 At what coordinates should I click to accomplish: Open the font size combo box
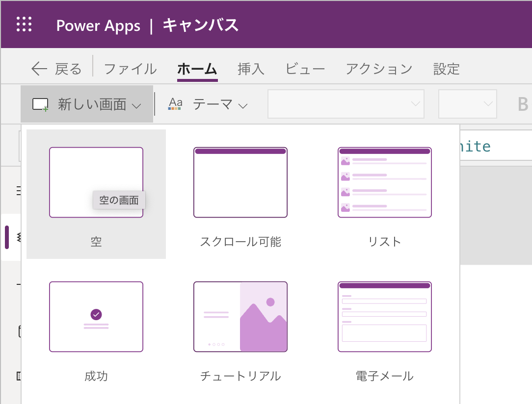pos(467,104)
